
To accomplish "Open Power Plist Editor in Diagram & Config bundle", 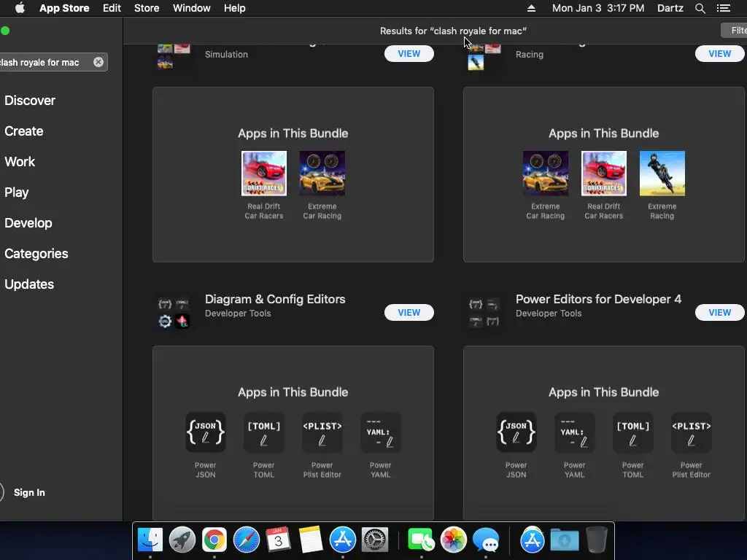I will [322, 432].
